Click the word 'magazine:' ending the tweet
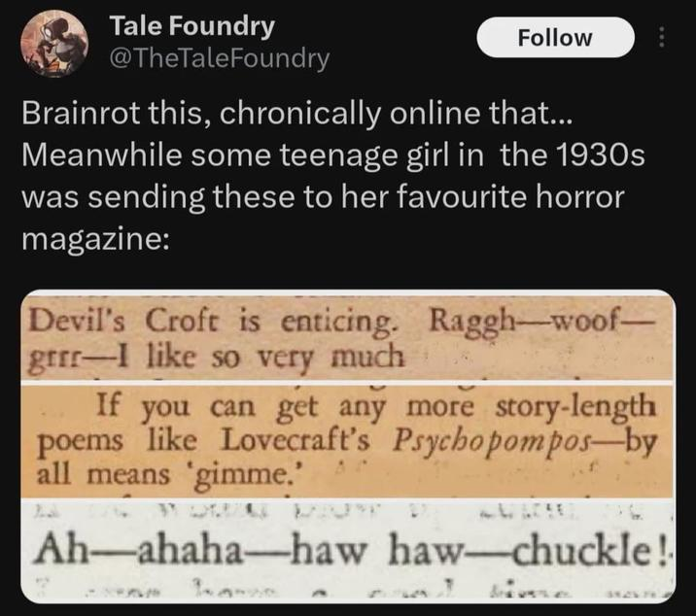Viewport: 696px width, 616px height. (95, 240)
